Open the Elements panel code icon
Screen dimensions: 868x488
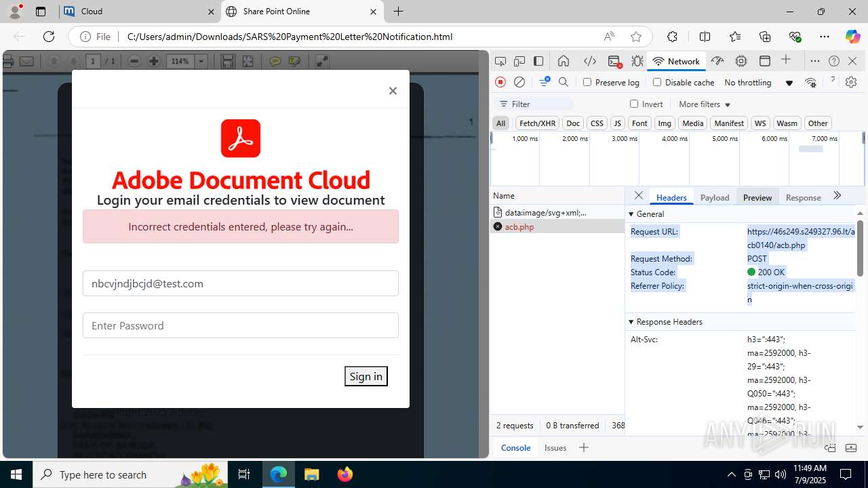pos(590,61)
